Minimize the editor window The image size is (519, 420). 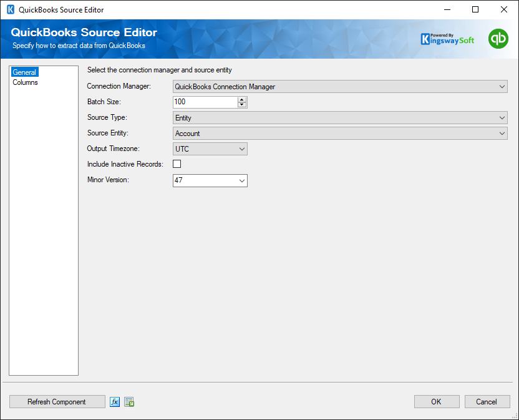click(447, 9)
